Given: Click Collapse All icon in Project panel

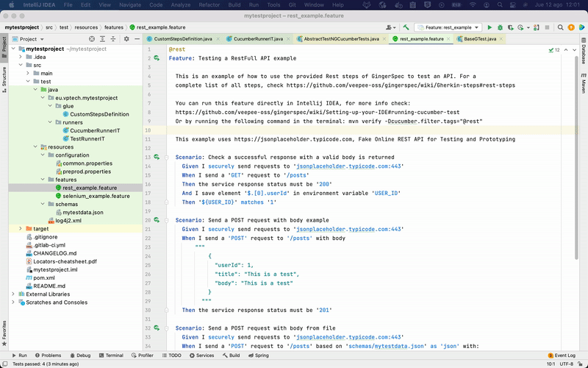Looking at the screenshot, I should pos(113,39).
